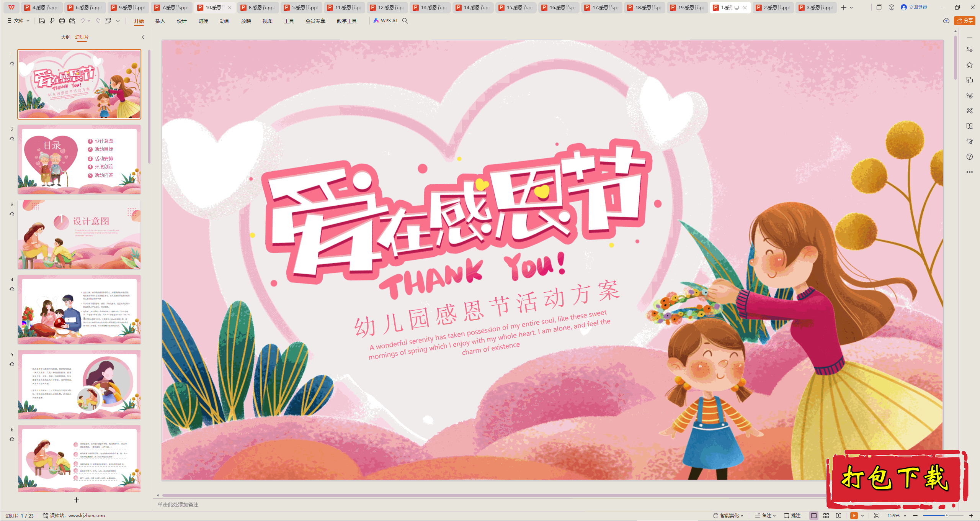Click zoom out minus icon

[x=915, y=516]
